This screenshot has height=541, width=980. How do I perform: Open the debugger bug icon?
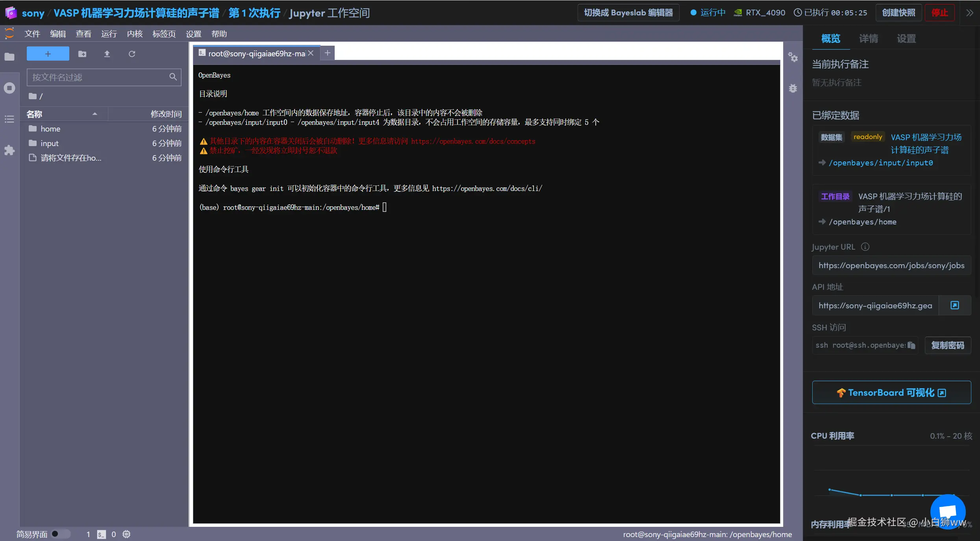(x=793, y=88)
